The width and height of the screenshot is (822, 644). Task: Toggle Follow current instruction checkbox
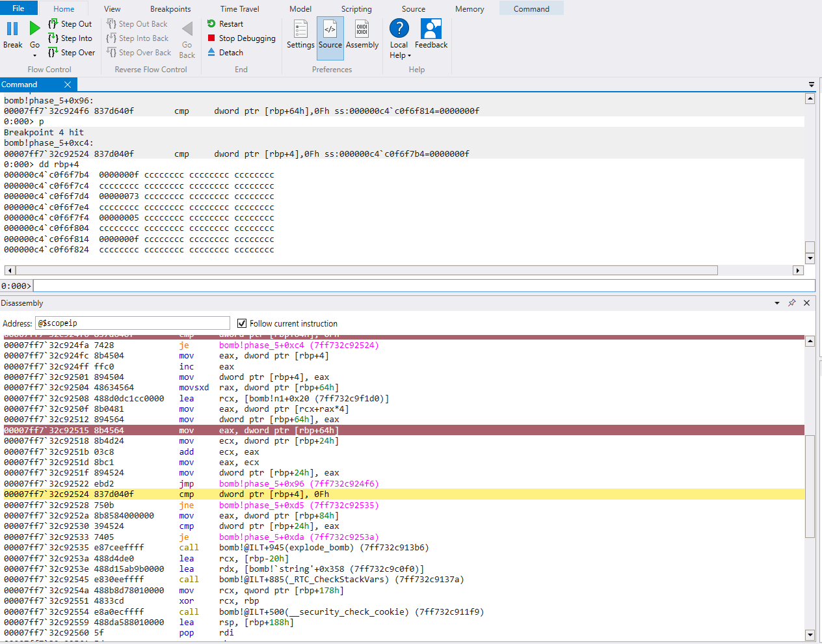pyautogui.click(x=242, y=323)
